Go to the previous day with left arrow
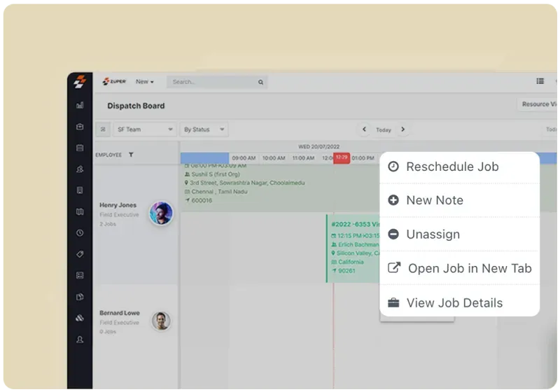The image size is (560, 392). (x=364, y=129)
